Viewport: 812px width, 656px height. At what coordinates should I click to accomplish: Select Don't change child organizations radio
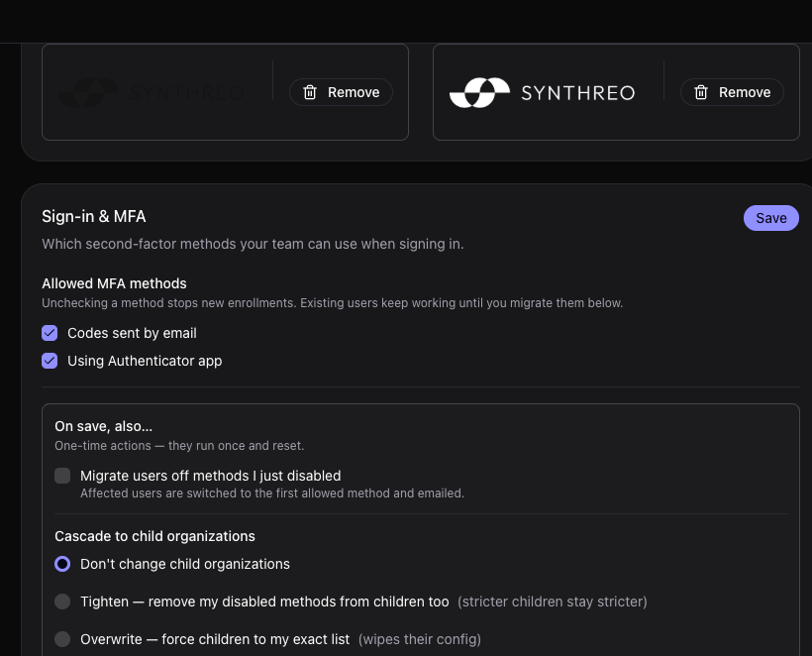(62, 564)
